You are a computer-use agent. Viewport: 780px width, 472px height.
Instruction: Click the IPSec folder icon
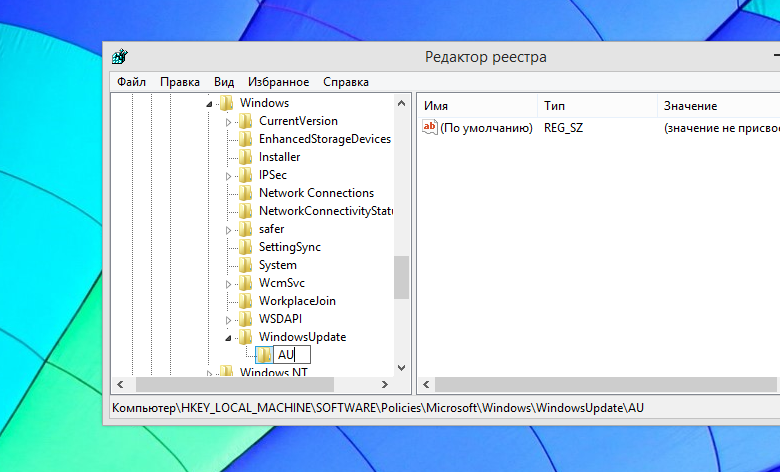[245, 175]
